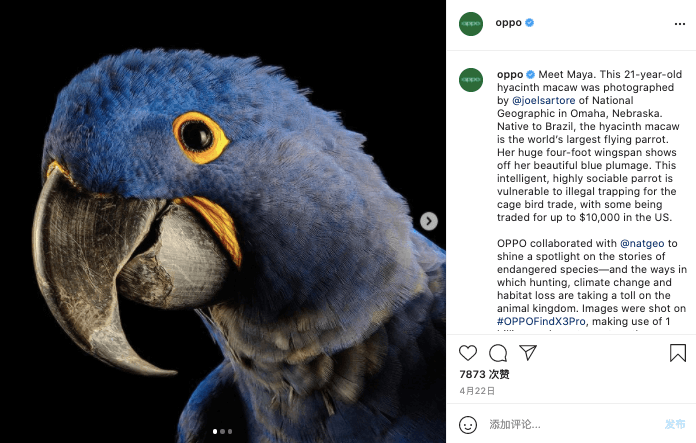Jump to the third carousel dot
This screenshot has width=696, height=443.
[230, 432]
